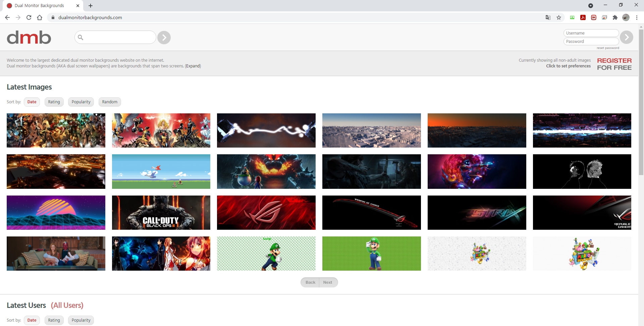
Task: Open the red ROG logo wallpaper
Action: pos(266,213)
